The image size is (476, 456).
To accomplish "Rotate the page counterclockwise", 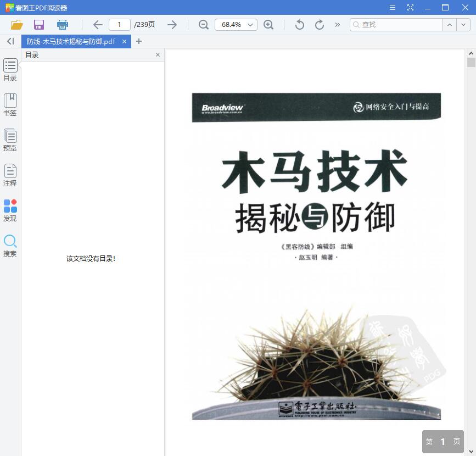I will pos(299,25).
